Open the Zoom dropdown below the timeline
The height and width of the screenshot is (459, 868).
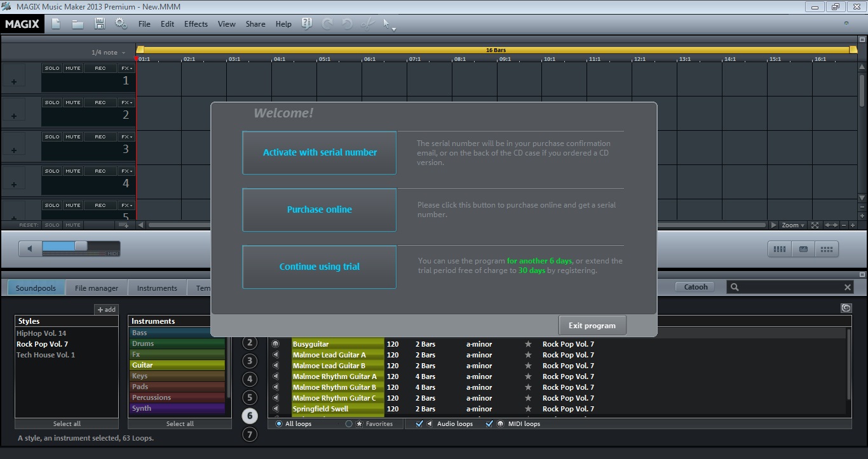(x=793, y=225)
